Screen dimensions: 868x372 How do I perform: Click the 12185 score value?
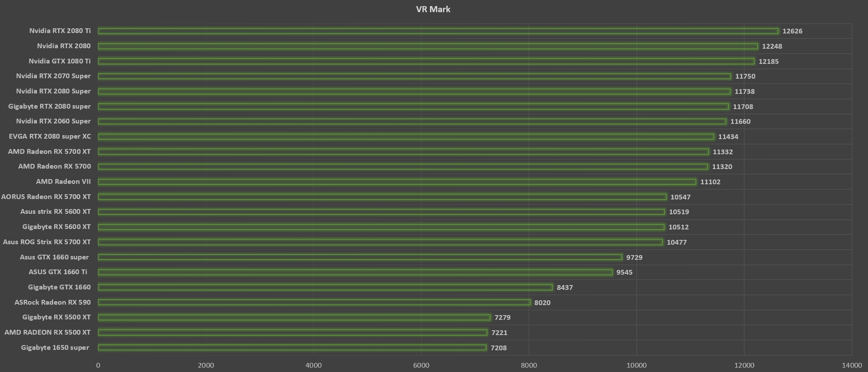click(x=768, y=62)
